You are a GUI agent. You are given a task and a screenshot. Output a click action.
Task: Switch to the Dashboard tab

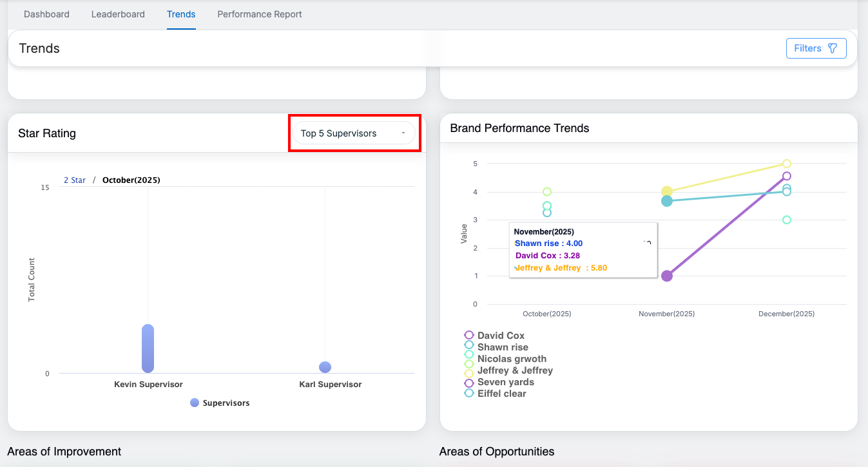pyautogui.click(x=46, y=14)
